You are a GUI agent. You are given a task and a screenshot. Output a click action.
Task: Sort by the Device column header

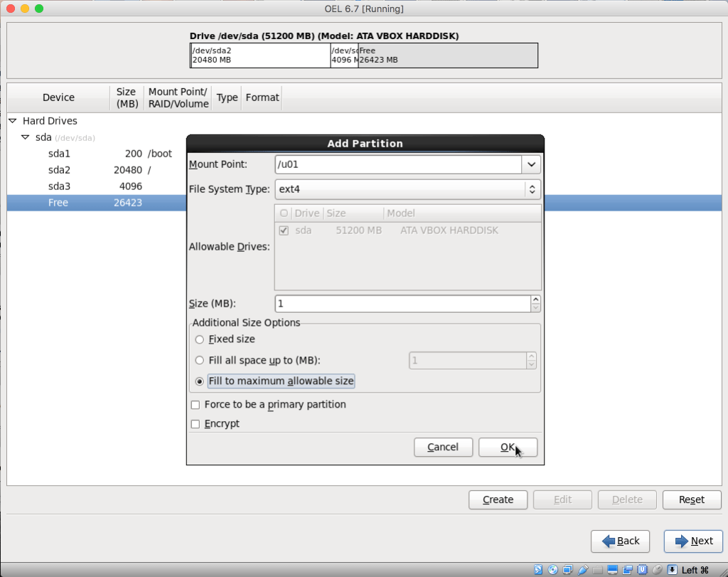[x=58, y=97]
